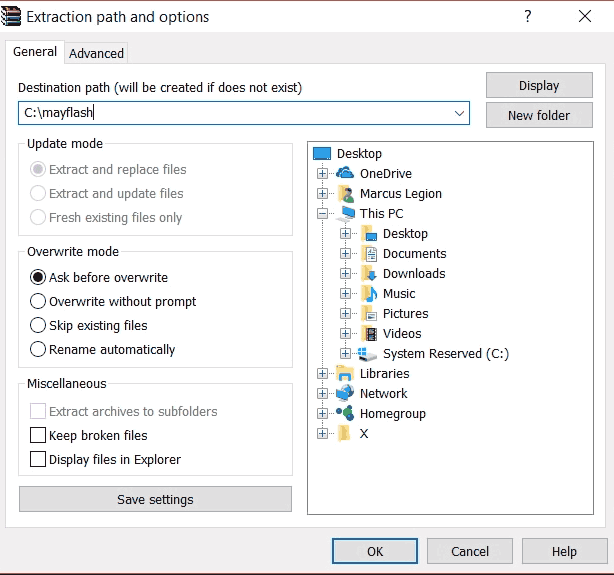Enable Keep broken files checkbox
Screen dimensions: 614x575
point(38,435)
